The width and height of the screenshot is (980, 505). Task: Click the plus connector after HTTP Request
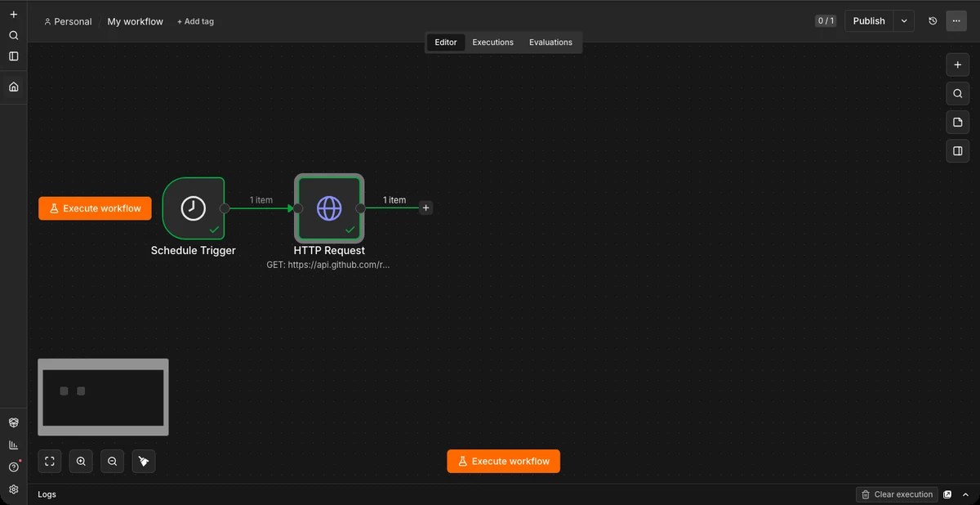(x=425, y=208)
